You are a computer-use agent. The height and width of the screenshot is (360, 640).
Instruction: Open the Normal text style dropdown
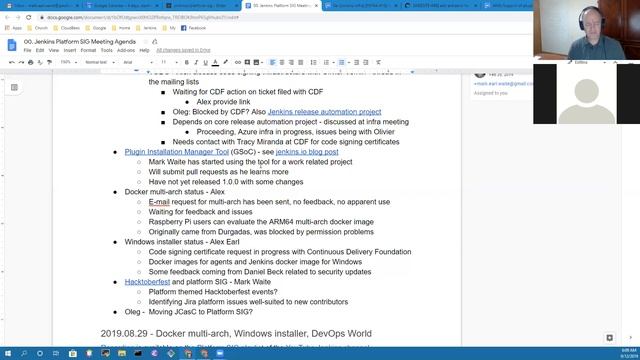(99, 62)
